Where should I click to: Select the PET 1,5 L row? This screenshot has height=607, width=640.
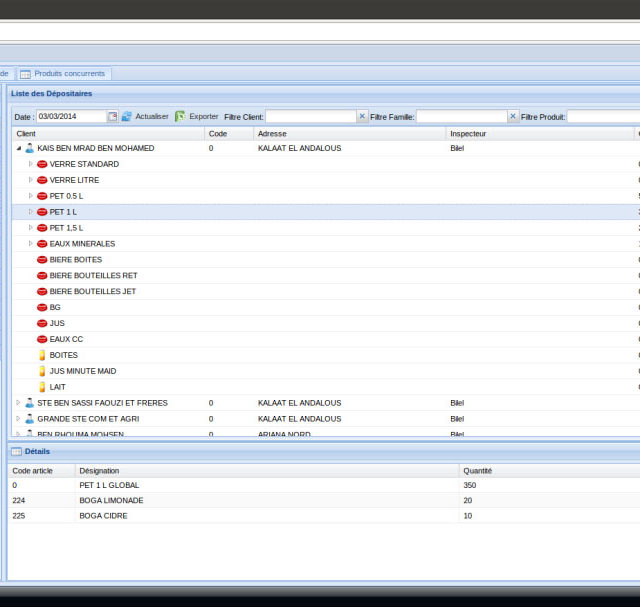point(67,228)
